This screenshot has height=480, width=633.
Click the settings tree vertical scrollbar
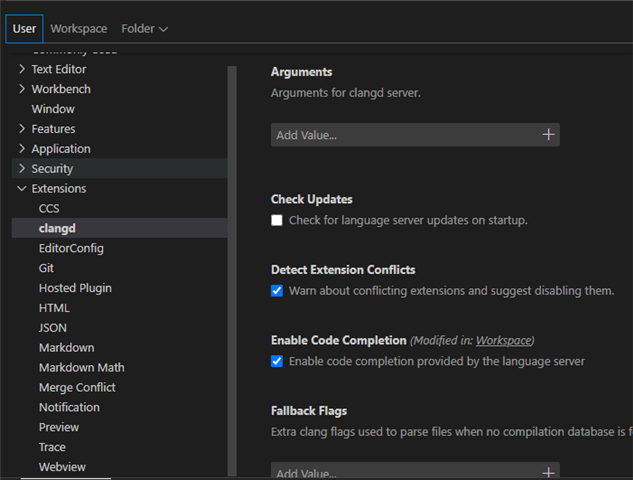(232, 271)
